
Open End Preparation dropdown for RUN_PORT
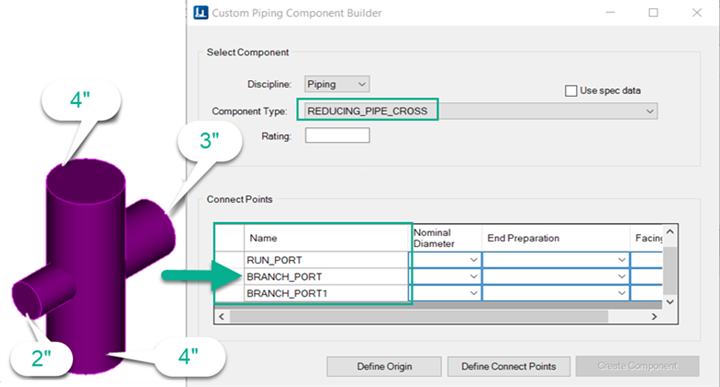click(x=556, y=260)
